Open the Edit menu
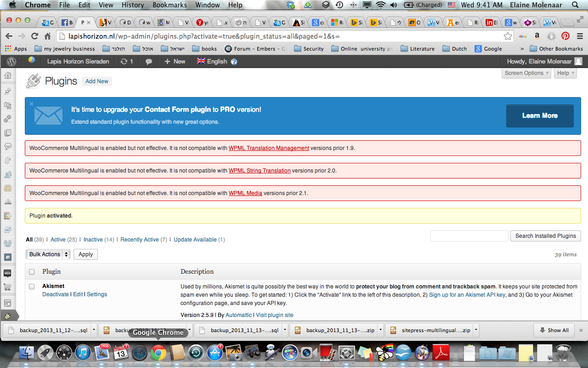 [x=85, y=5]
